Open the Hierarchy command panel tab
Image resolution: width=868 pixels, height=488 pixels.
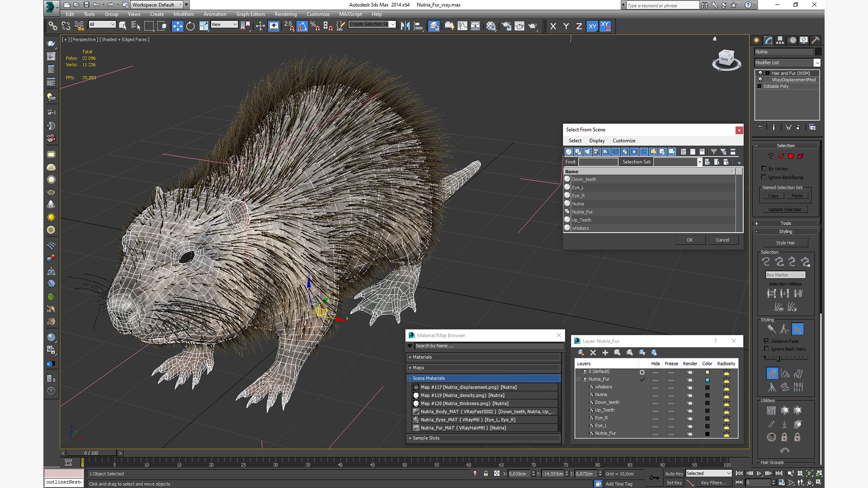[x=780, y=40]
